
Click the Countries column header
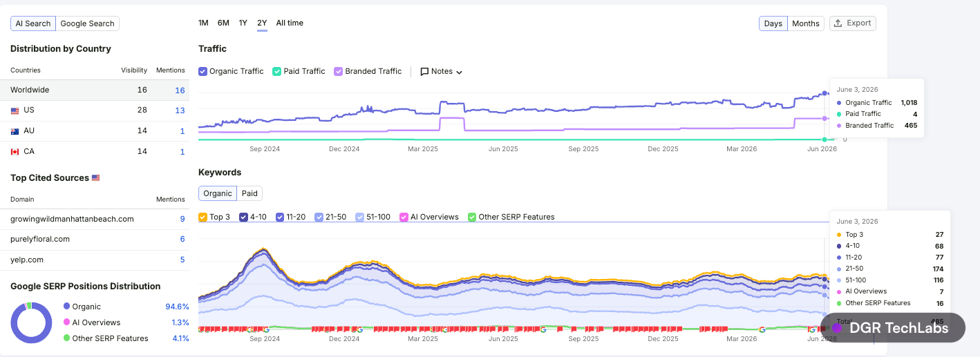click(26, 70)
